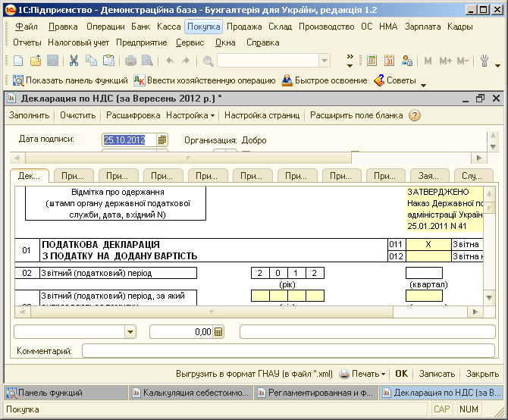Expand toolbar options arrow after wrench

(497, 66)
